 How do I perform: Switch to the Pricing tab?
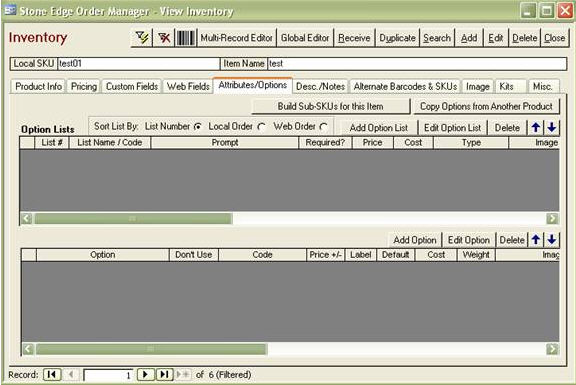(84, 86)
